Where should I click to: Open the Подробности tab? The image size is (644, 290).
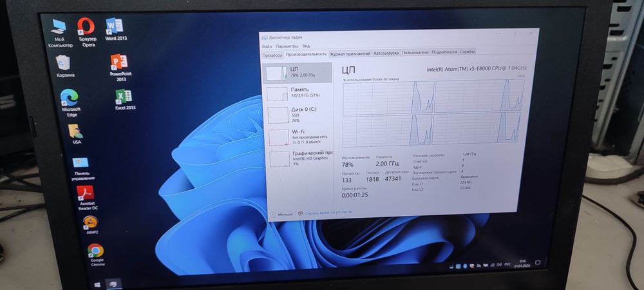coord(444,52)
